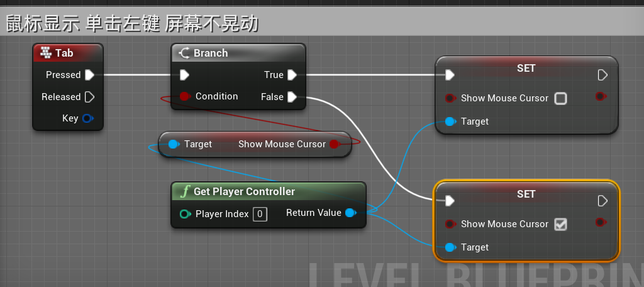Click the getter's red Show Mouse Cursor output pin

[x=335, y=144]
